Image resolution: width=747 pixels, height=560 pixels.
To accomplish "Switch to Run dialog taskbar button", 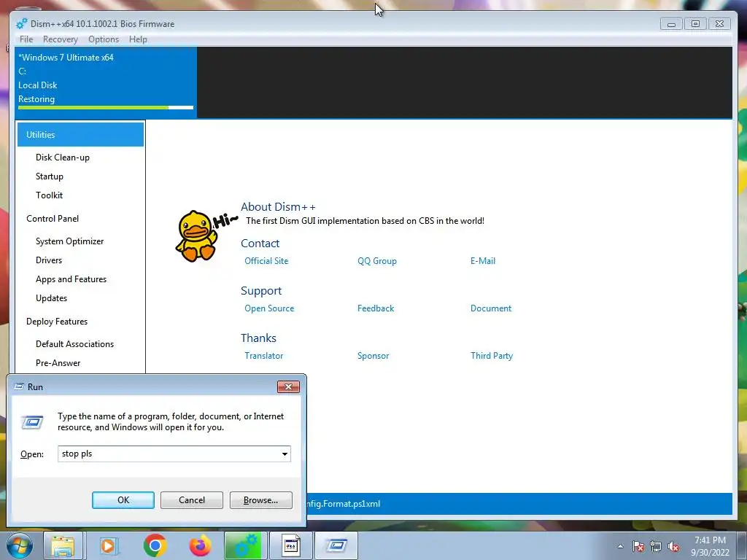I will pyautogui.click(x=336, y=545).
